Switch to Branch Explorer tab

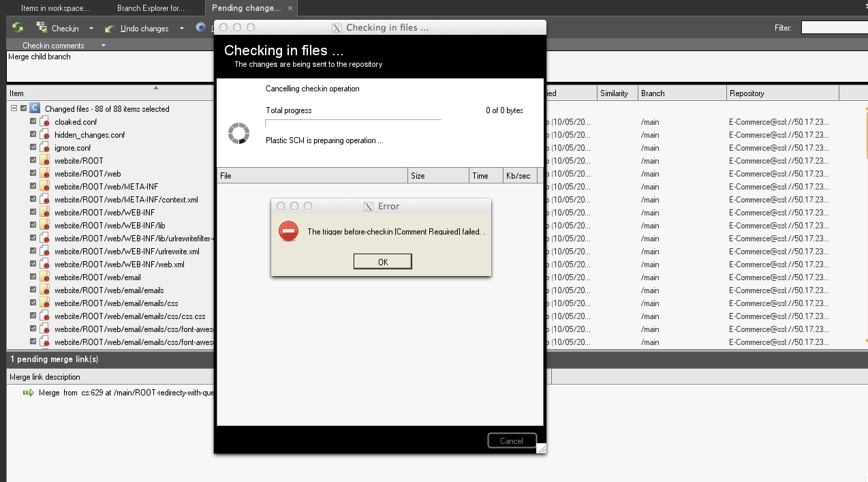(151, 8)
